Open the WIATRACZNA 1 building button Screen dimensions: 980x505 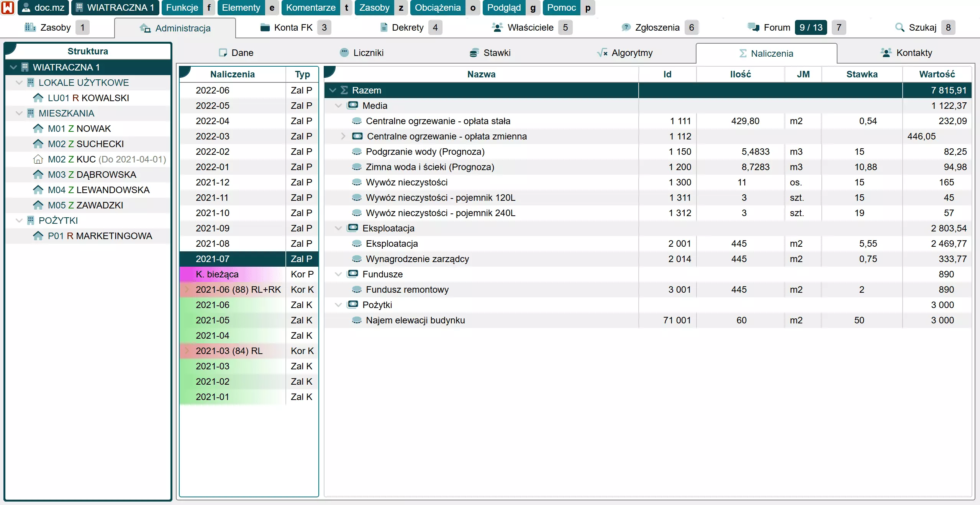[x=115, y=8]
